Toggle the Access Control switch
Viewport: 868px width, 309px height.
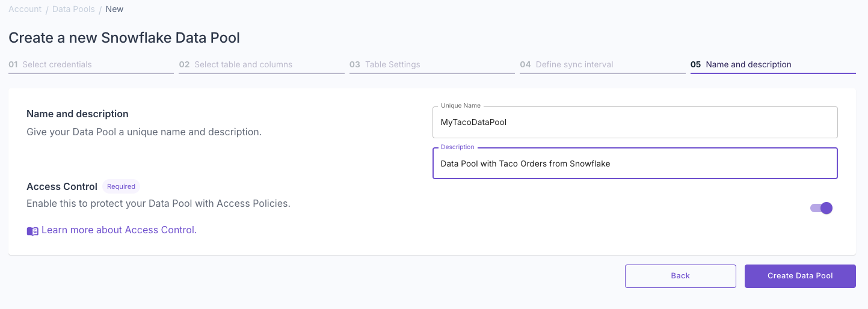click(821, 208)
